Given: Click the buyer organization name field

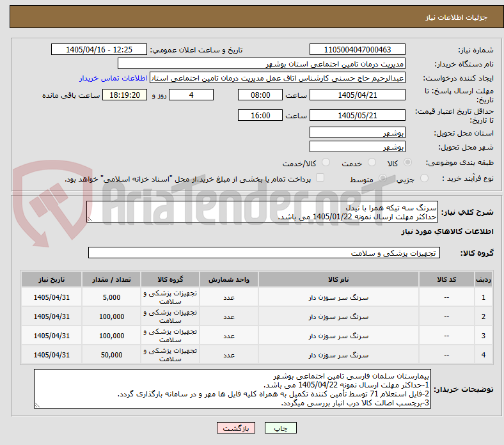Looking at the screenshot, I should (x=262, y=64).
